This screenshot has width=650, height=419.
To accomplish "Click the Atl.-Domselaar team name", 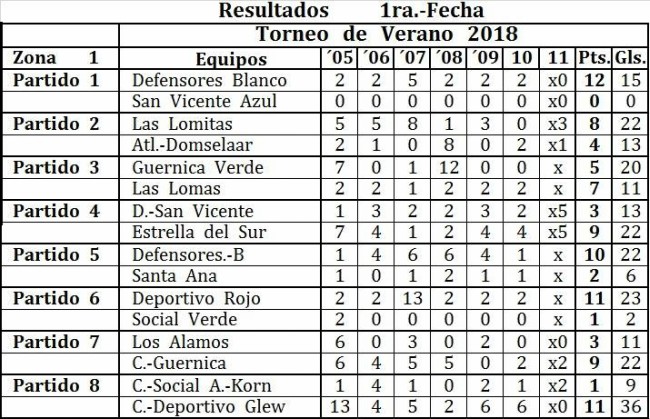I will [x=192, y=145].
